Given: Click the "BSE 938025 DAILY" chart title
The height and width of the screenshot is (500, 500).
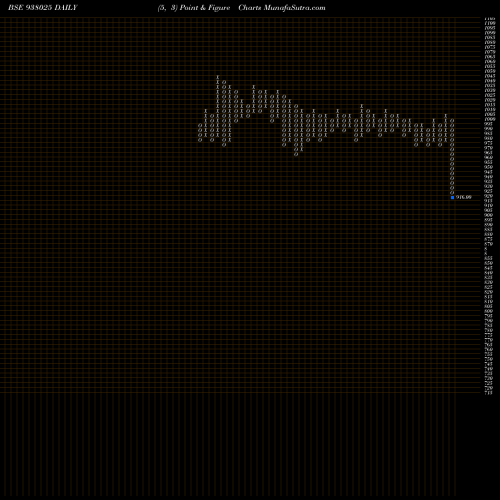Looking at the screenshot, I should (43, 8).
